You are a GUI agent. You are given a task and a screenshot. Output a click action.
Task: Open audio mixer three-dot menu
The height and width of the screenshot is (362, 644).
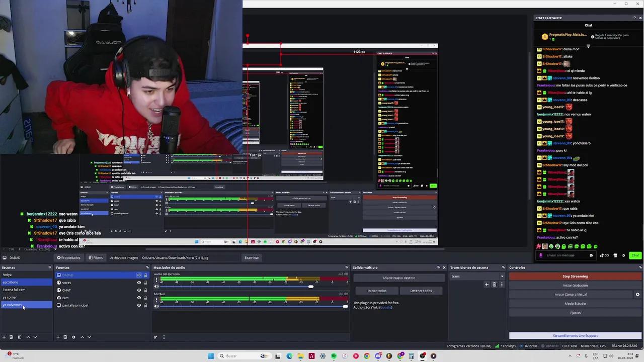click(x=164, y=337)
